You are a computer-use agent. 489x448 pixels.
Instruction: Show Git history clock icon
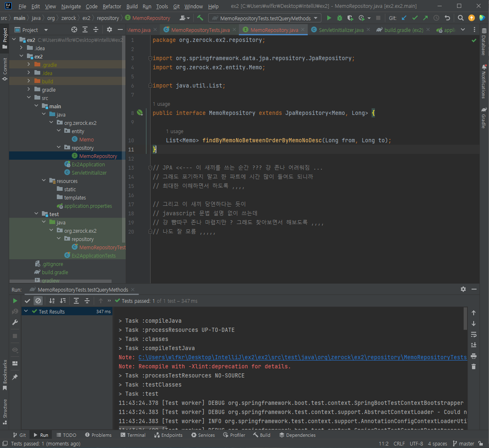(x=436, y=18)
